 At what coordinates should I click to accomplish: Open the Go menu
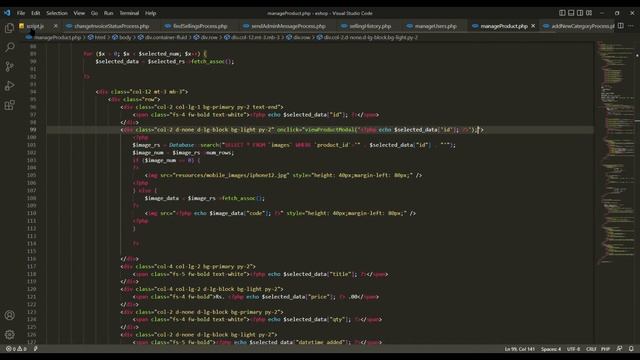click(94, 13)
